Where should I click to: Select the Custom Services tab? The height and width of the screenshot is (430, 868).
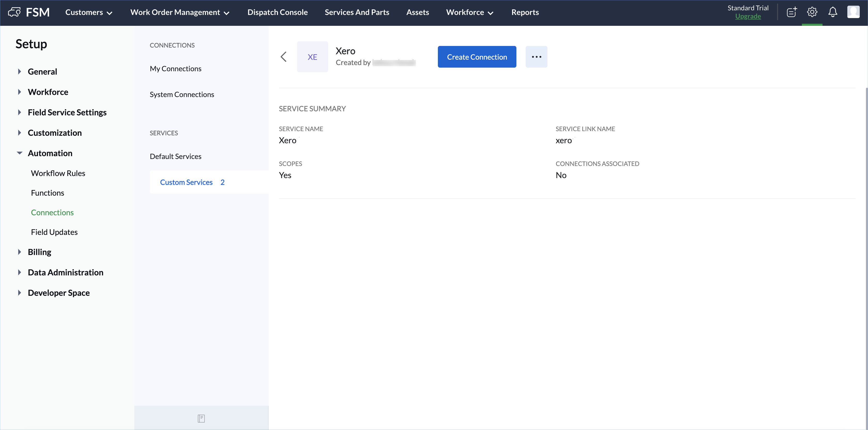tap(209, 182)
